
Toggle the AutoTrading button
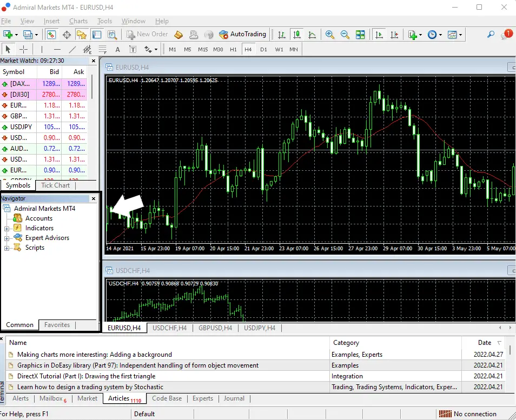pyautogui.click(x=243, y=34)
